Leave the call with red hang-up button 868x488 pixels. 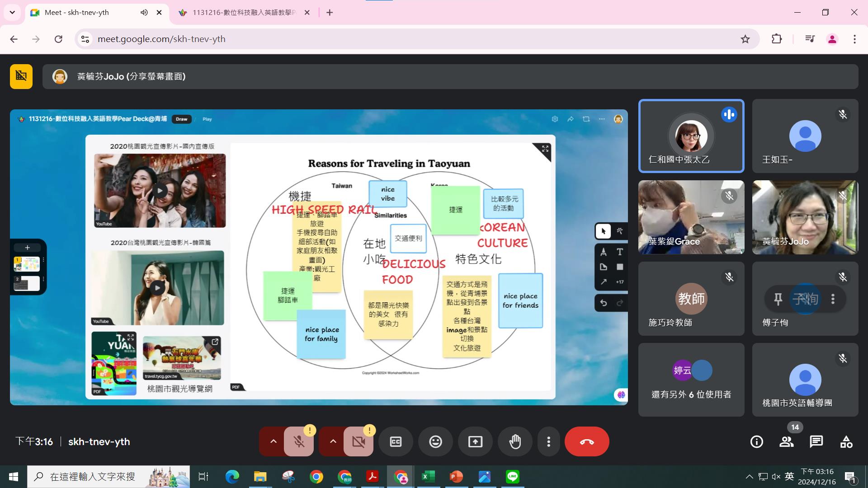tap(586, 441)
